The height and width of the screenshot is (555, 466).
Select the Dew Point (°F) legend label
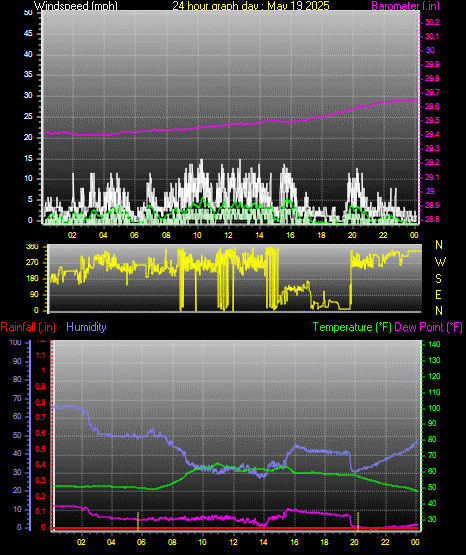[x=428, y=327]
